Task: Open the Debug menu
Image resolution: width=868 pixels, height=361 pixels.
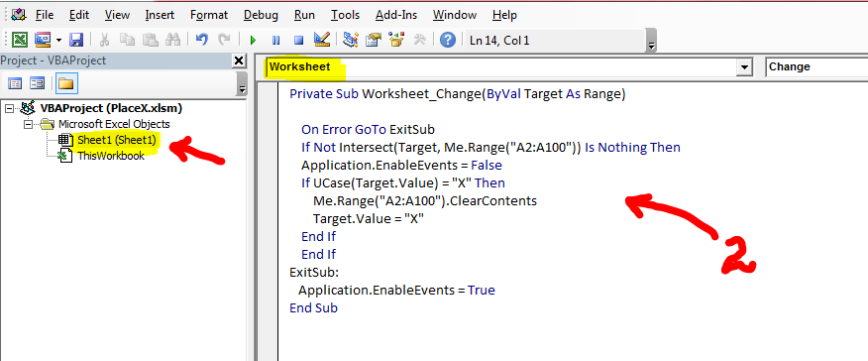Action: [261, 15]
